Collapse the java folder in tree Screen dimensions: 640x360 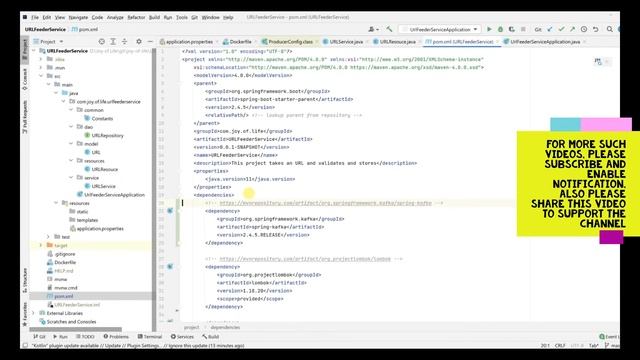point(56,93)
